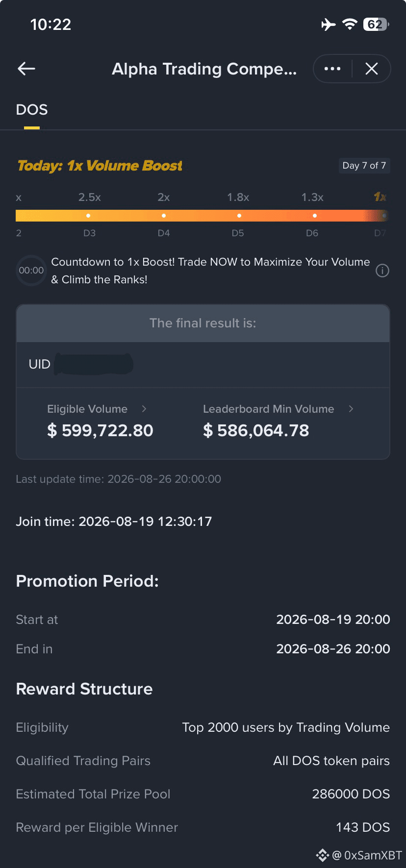Expand Leaderboard Min Volume chevron
406x868 pixels.
click(x=351, y=409)
